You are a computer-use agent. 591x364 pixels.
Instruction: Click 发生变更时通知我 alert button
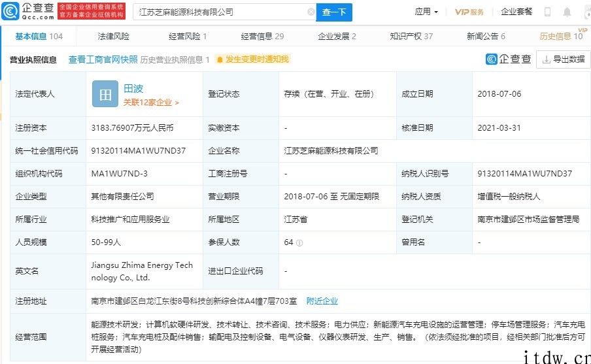(252, 59)
